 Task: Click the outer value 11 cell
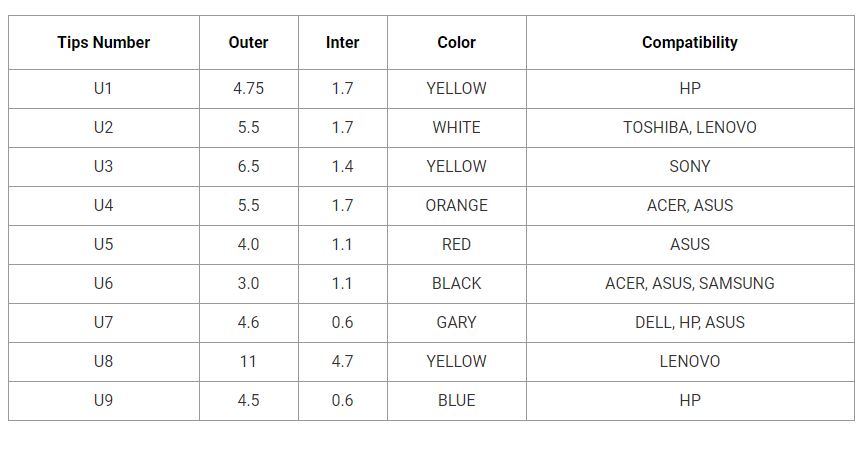click(248, 361)
